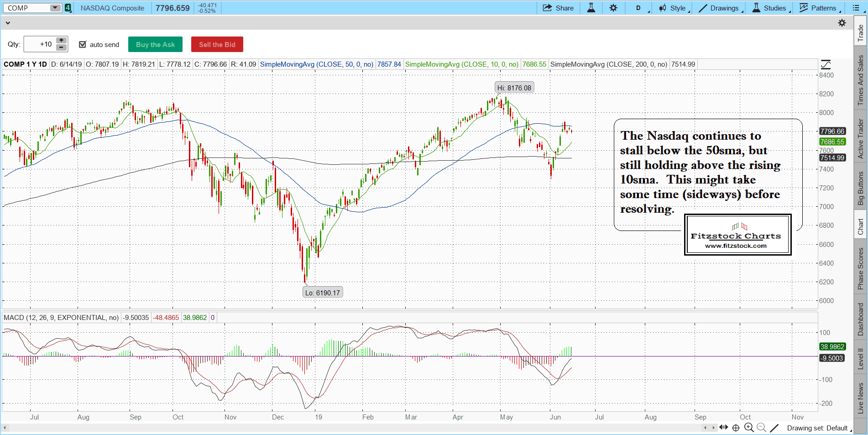Open the COMP symbol dropdown arrow
Screen dimensions: 868x435
point(55,8)
